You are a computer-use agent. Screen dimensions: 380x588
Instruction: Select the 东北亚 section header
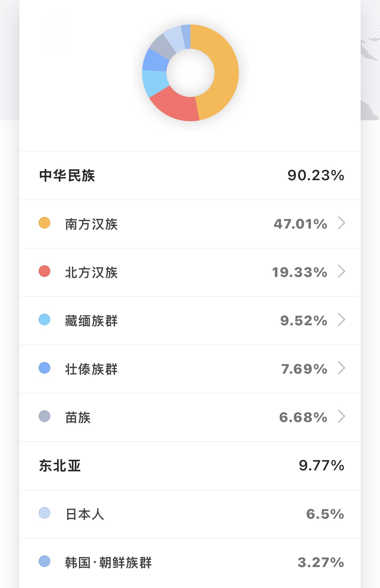[60, 466]
